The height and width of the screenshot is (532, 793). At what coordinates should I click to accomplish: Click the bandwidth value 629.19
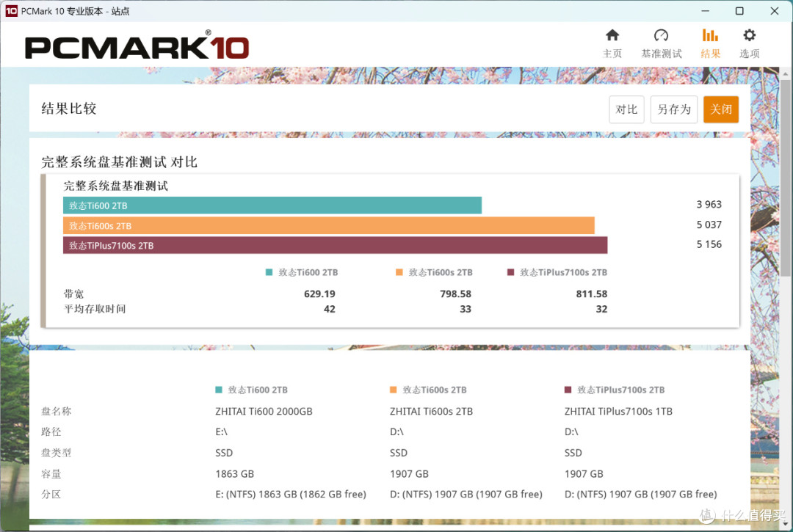pos(319,294)
